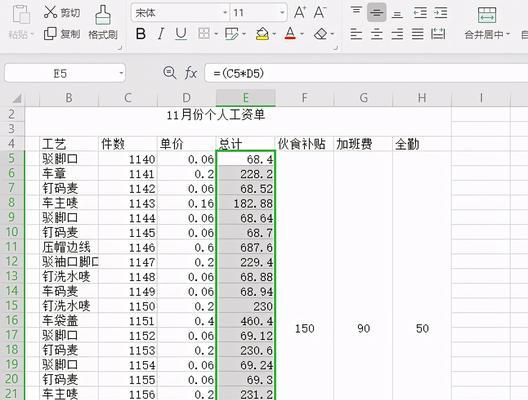
Task: Click the justify alignment icon
Action: pos(418,34)
